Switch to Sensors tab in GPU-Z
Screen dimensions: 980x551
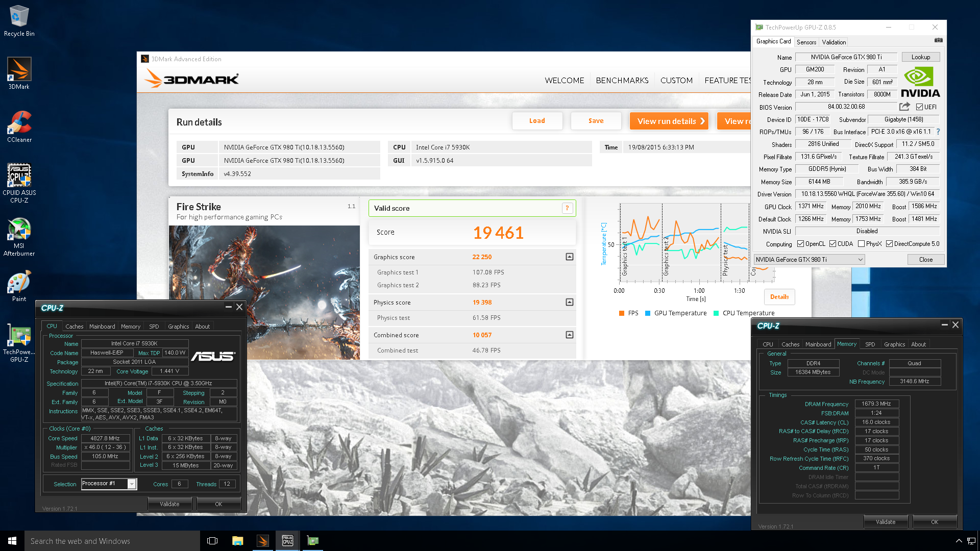[x=806, y=42]
